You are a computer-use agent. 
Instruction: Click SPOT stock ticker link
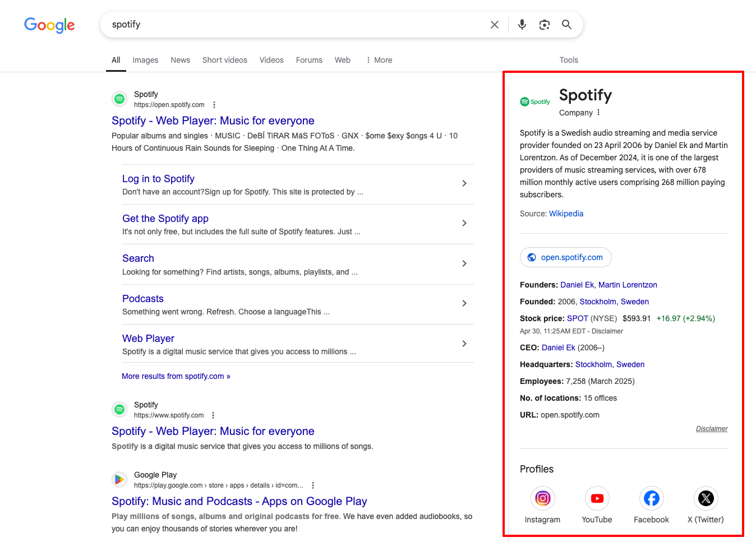(x=578, y=318)
